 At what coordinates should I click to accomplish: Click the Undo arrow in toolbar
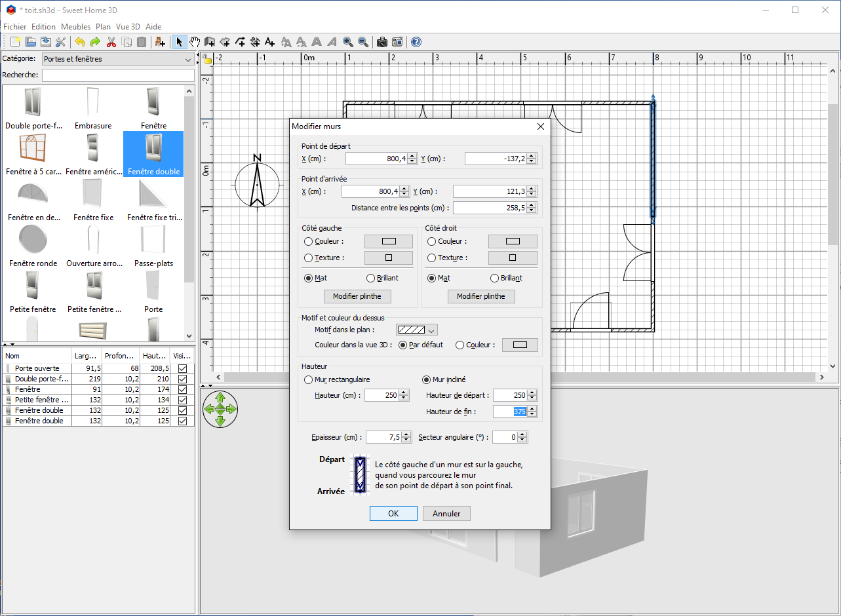(x=79, y=43)
